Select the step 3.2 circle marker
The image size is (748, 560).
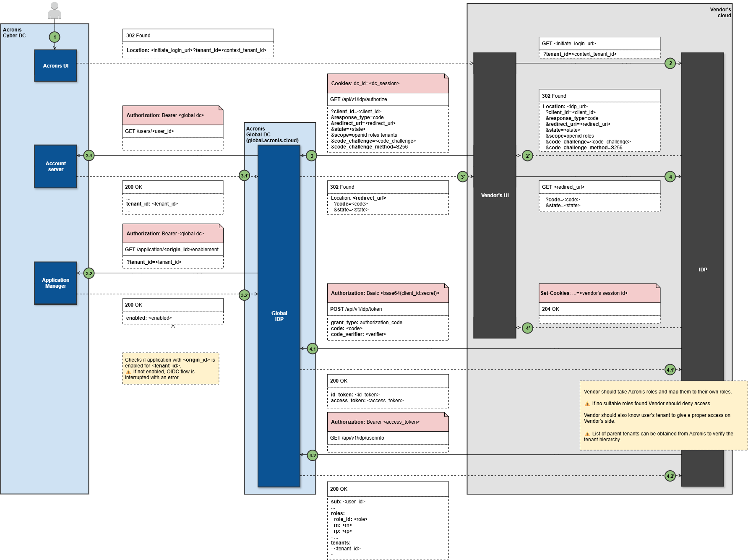[89, 273]
